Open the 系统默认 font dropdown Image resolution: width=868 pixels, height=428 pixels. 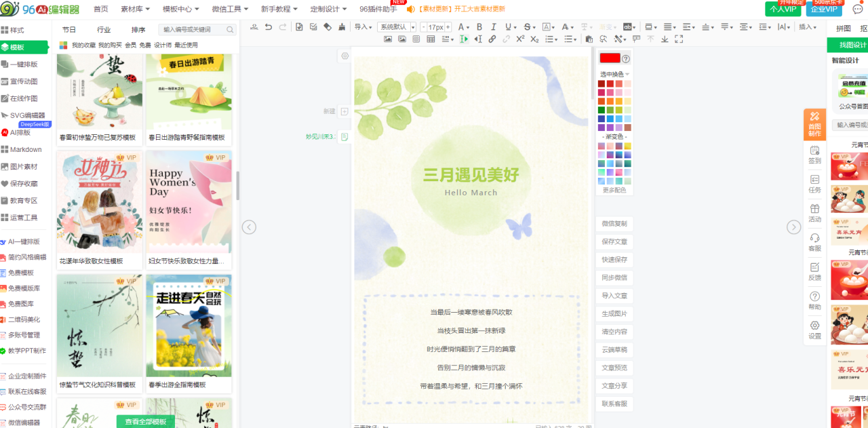(397, 27)
